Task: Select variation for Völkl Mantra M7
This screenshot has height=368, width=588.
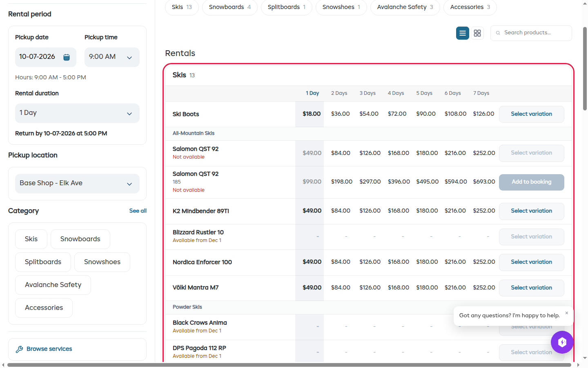Action: [x=532, y=288]
